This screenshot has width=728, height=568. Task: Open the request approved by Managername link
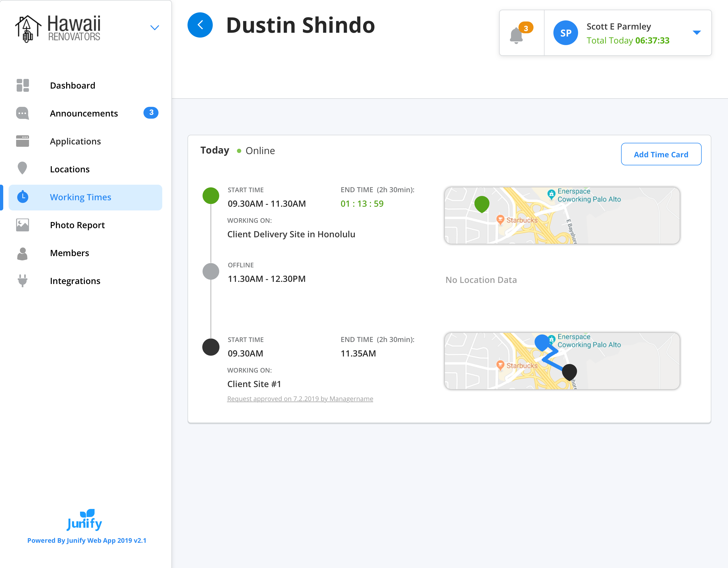[300, 399]
